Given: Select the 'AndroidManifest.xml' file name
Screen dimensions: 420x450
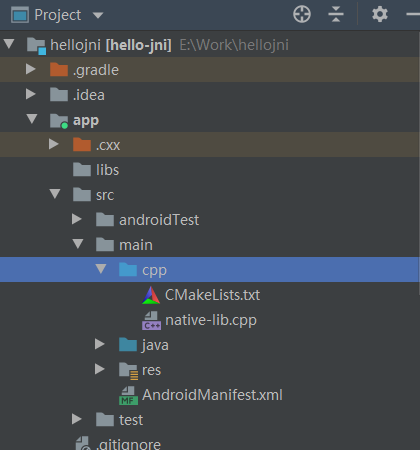Looking at the screenshot, I should [212, 395].
